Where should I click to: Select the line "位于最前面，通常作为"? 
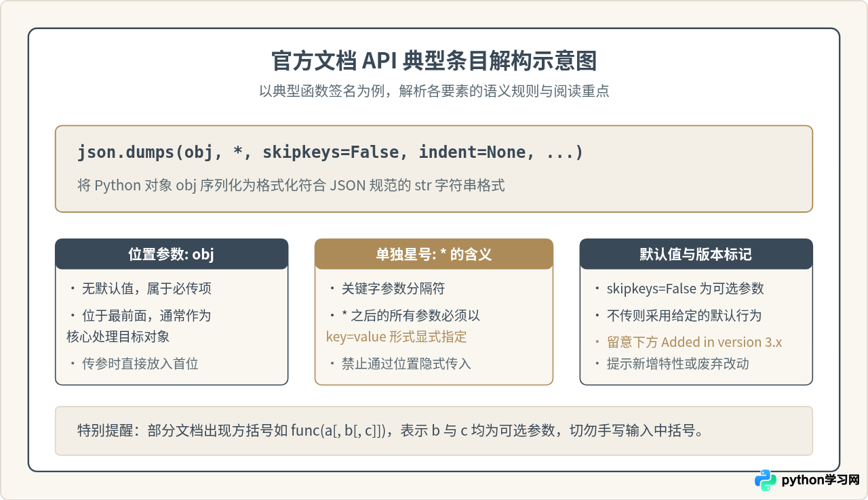coord(140,316)
